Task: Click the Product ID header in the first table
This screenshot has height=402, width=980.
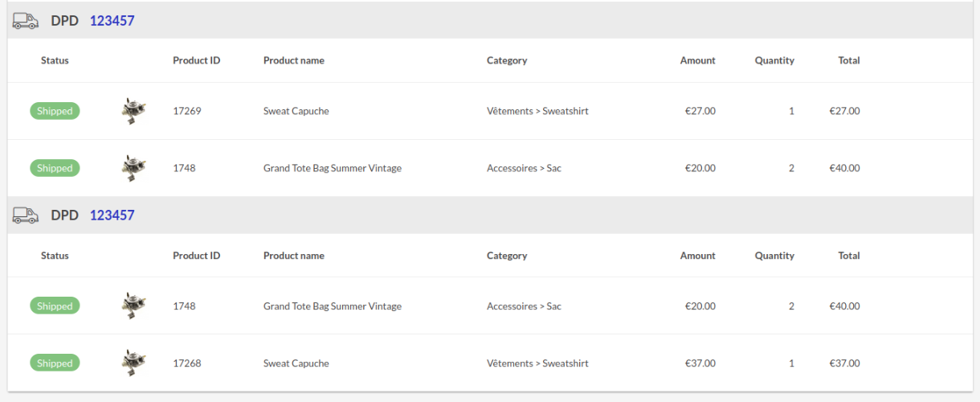Action: 196,60
